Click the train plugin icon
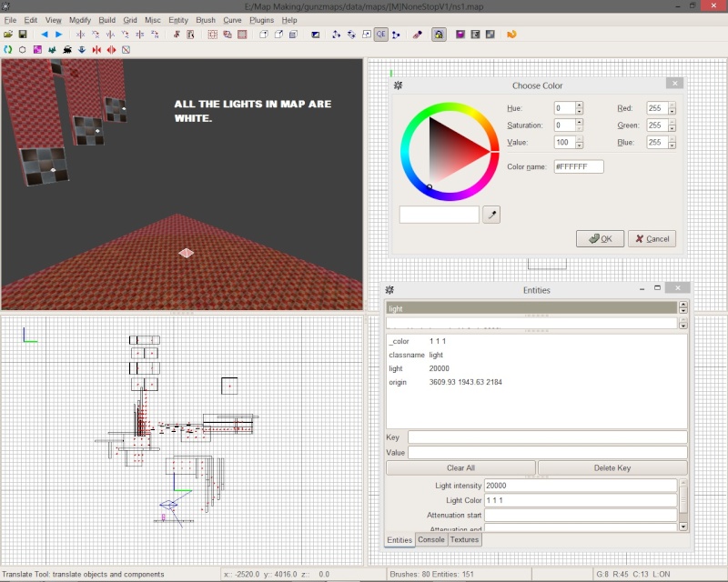This screenshot has width=728, height=582. (x=66, y=50)
